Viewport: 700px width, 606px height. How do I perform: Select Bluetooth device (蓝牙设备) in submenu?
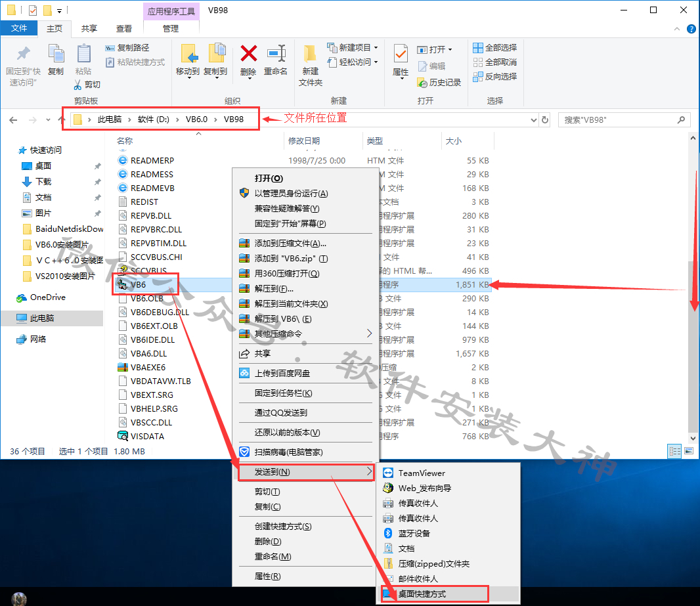[x=448, y=533]
